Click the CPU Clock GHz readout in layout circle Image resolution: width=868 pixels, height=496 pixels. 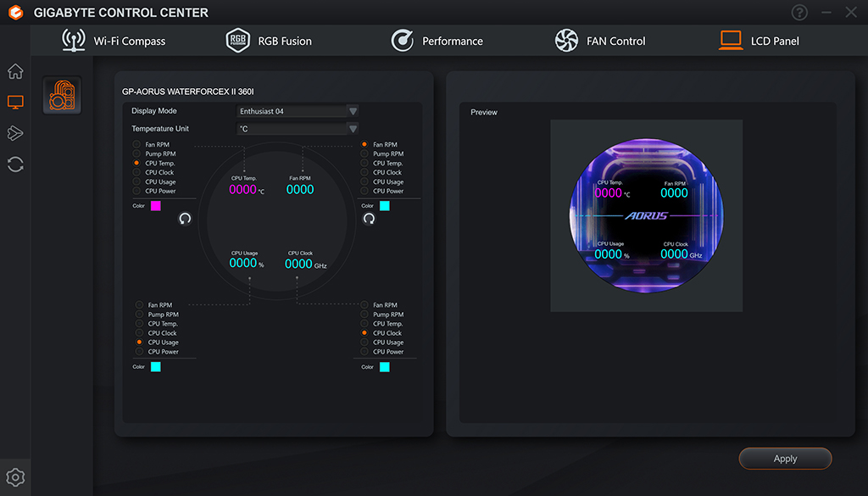point(305,261)
